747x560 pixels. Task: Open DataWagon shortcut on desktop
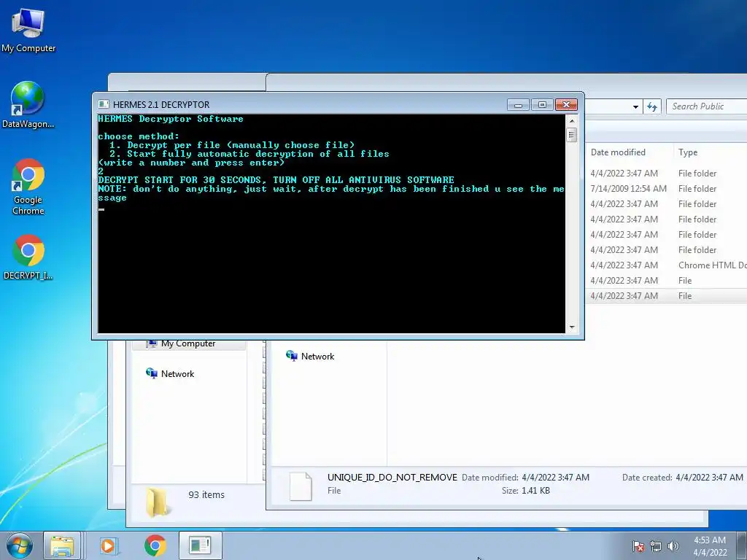click(x=28, y=105)
